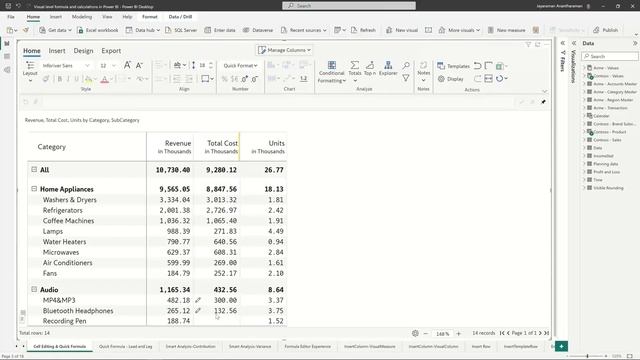640x360 pixels.
Task: Open the font size dropdown
Action: pos(108,65)
